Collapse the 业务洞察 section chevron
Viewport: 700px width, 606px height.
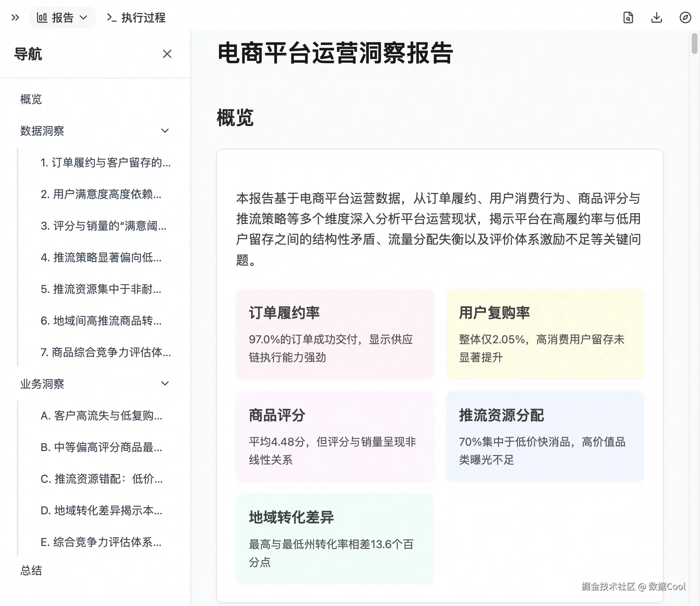pos(165,384)
